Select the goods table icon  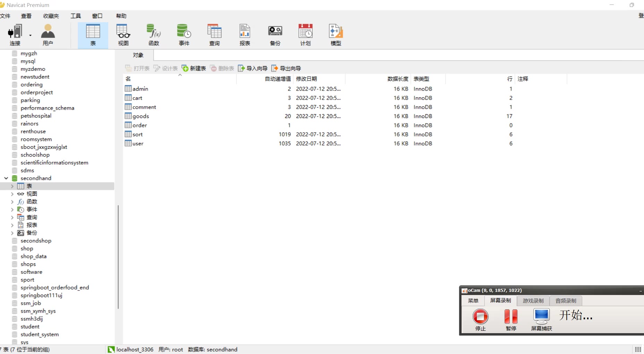pyautogui.click(x=128, y=116)
